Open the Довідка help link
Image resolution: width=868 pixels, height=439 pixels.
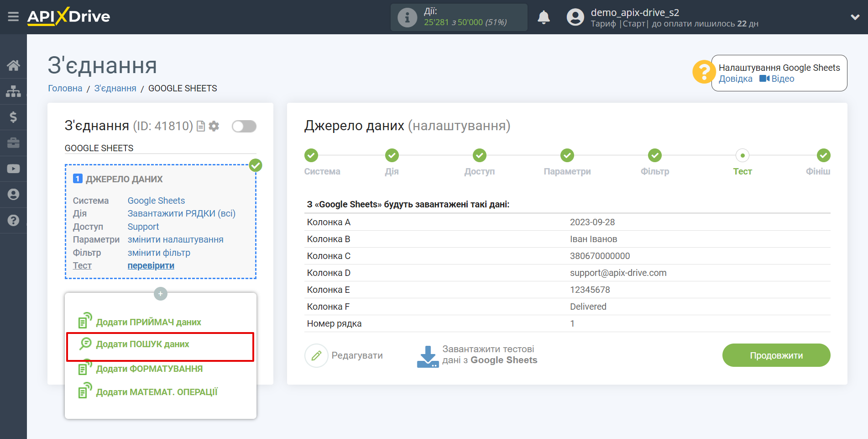pos(735,79)
